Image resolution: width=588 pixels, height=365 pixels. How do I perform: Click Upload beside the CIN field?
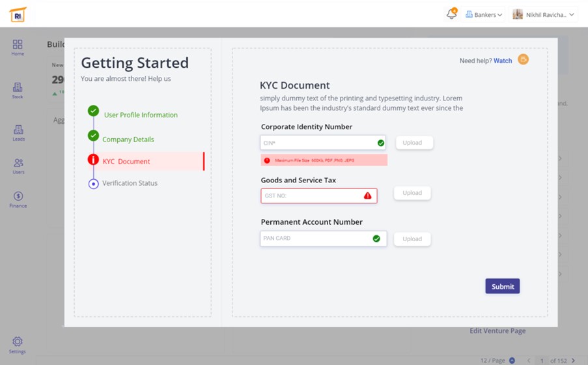413,143
